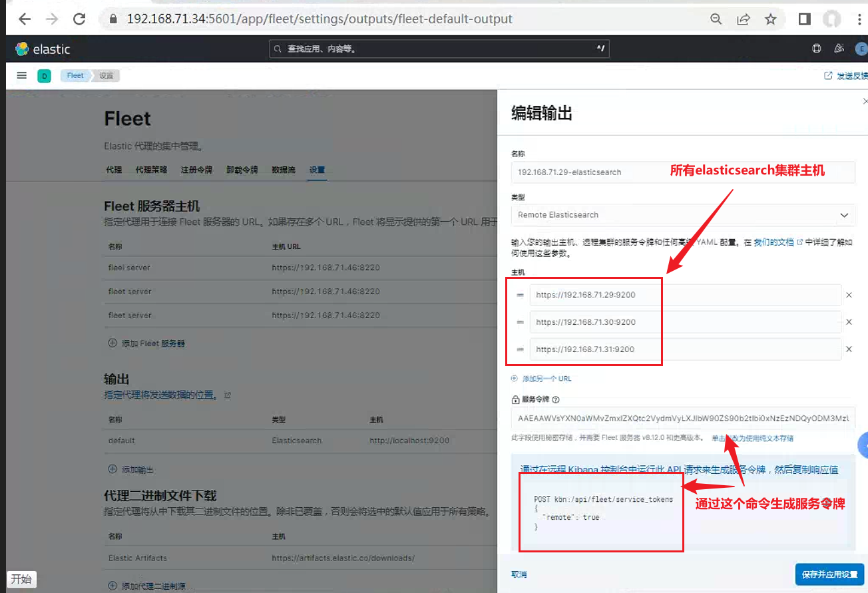Open the 注册令牌 tab

197,170
